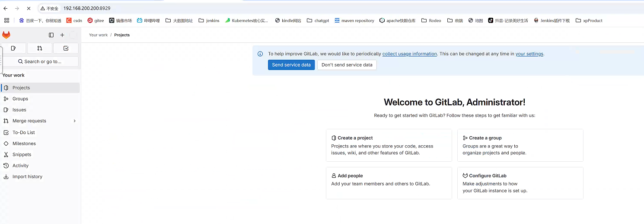Open the gitee bookmark

(x=96, y=20)
